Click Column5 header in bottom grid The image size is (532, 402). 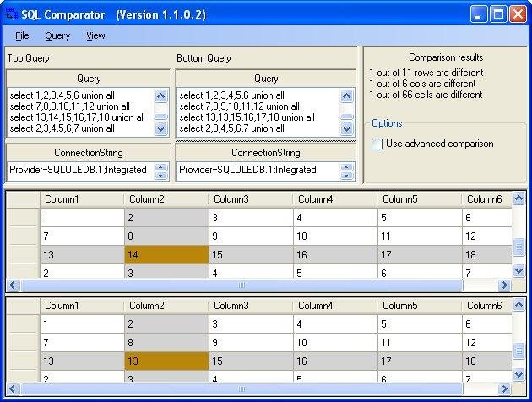[x=420, y=306]
